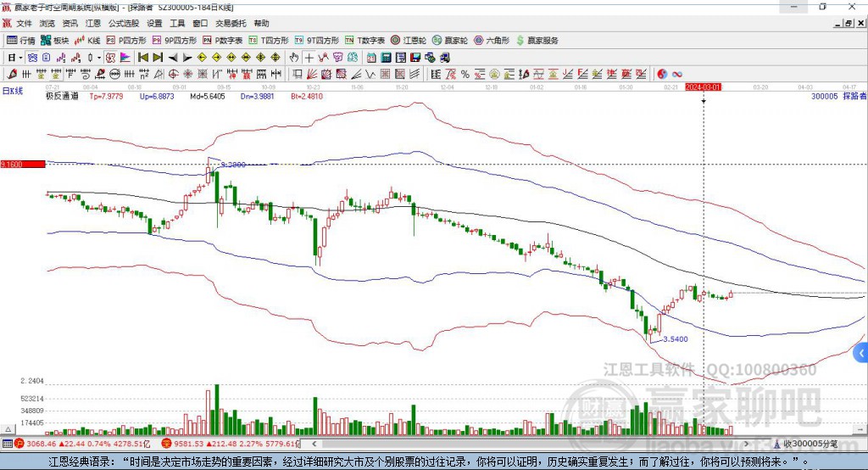Switch to K线 view button

click(x=87, y=41)
